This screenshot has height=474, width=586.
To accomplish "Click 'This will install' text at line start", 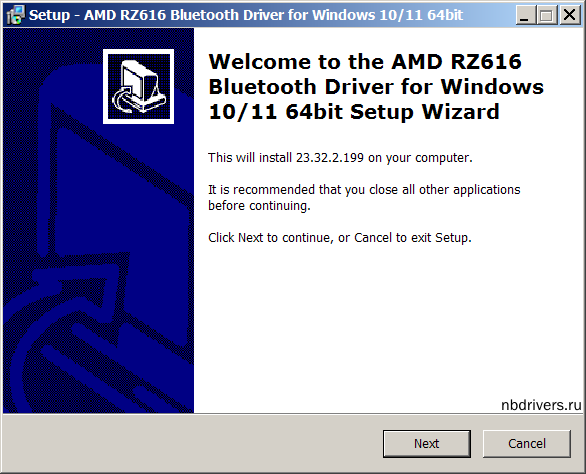I will [250, 158].
